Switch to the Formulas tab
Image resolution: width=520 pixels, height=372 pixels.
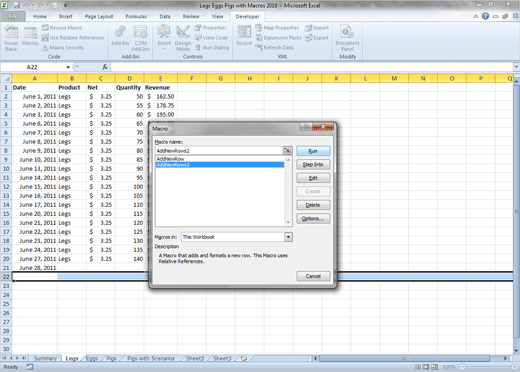coord(136,16)
